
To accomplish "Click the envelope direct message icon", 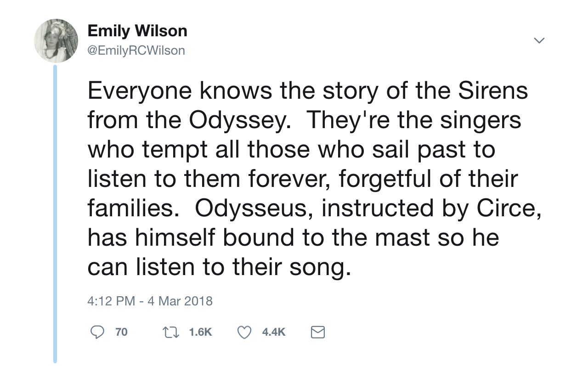I will pyautogui.click(x=318, y=332).
